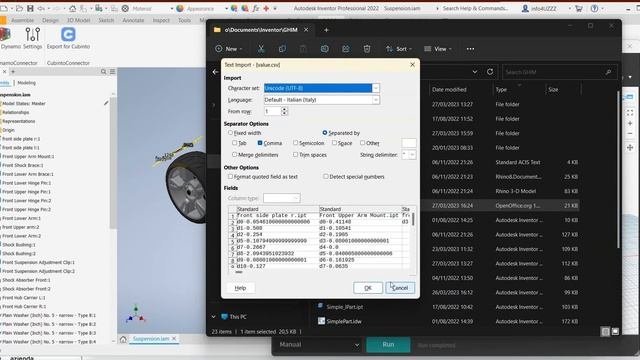The width and height of the screenshot is (640, 360).
Task: Click the fx parameters icon
Action: (256, 8)
